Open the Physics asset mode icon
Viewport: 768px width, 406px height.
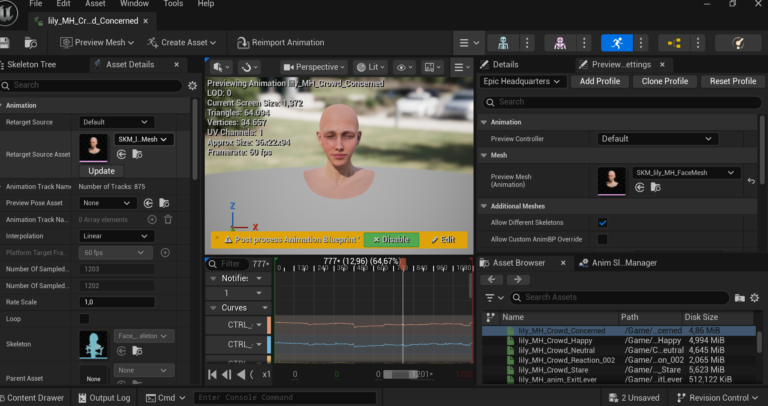(x=738, y=43)
